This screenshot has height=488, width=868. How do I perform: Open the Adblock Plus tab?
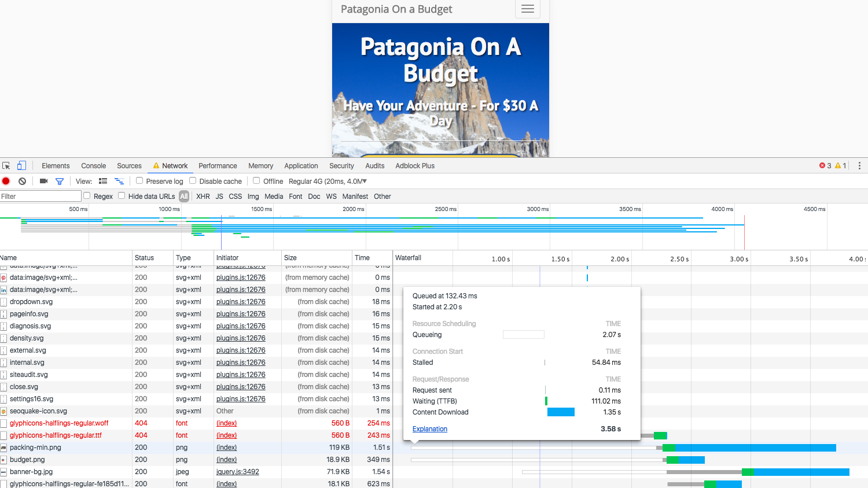(415, 165)
